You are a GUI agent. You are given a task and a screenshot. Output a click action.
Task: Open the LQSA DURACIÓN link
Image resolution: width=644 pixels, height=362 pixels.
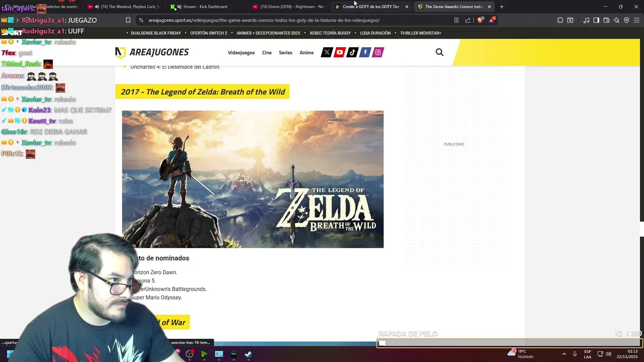(x=375, y=33)
